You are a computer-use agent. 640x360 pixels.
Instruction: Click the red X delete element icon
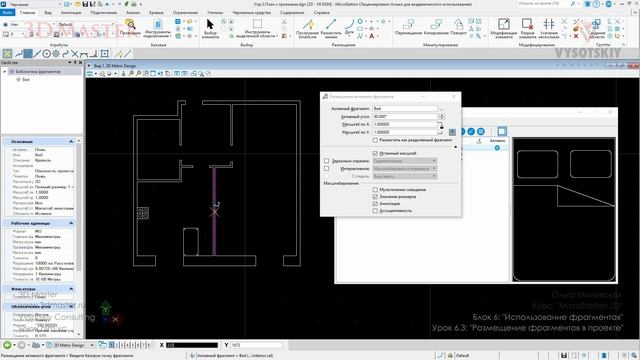[576, 36]
